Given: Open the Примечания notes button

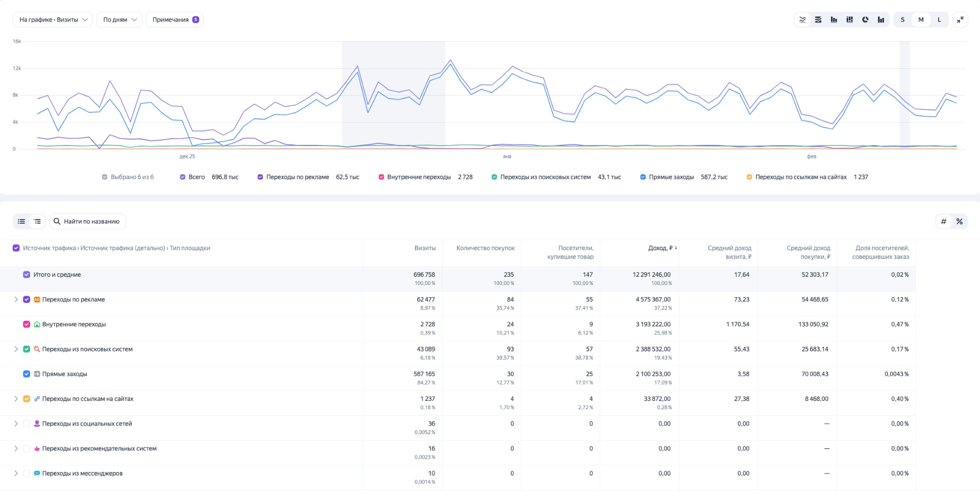Looking at the screenshot, I should pyautogui.click(x=175, y=20).
